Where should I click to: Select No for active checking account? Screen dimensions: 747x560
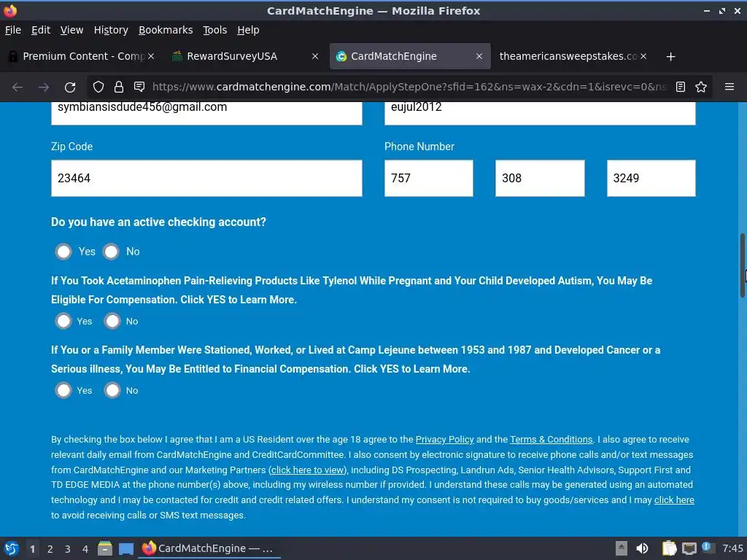[111, 252]
